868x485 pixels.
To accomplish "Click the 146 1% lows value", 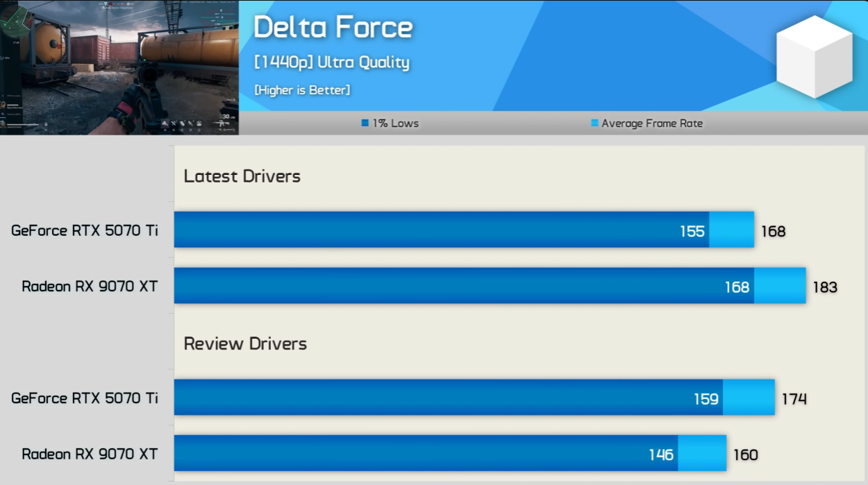I will (x=661, y=454).
